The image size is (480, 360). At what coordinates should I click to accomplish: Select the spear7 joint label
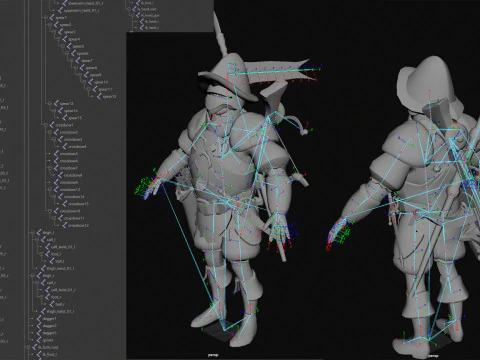87,61
